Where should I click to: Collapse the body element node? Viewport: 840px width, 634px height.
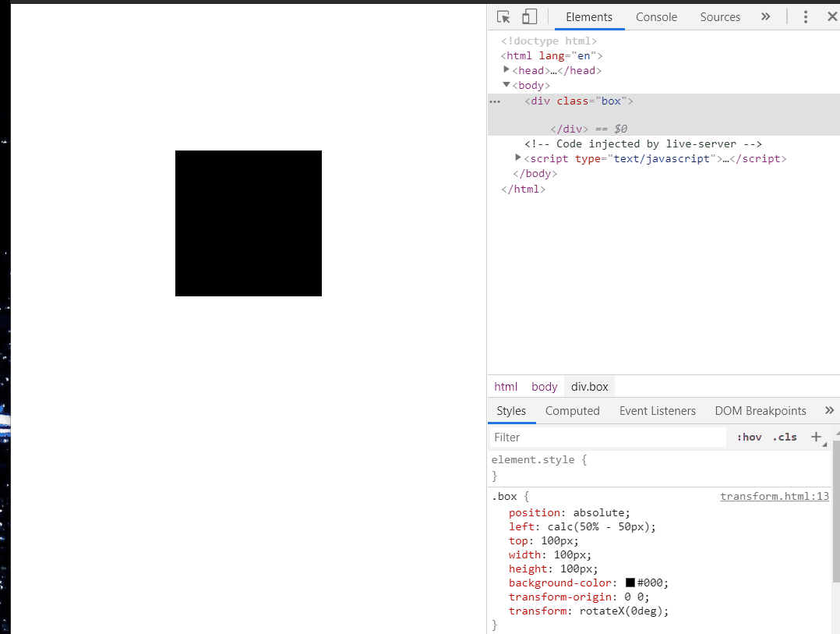tap(506, 85)
